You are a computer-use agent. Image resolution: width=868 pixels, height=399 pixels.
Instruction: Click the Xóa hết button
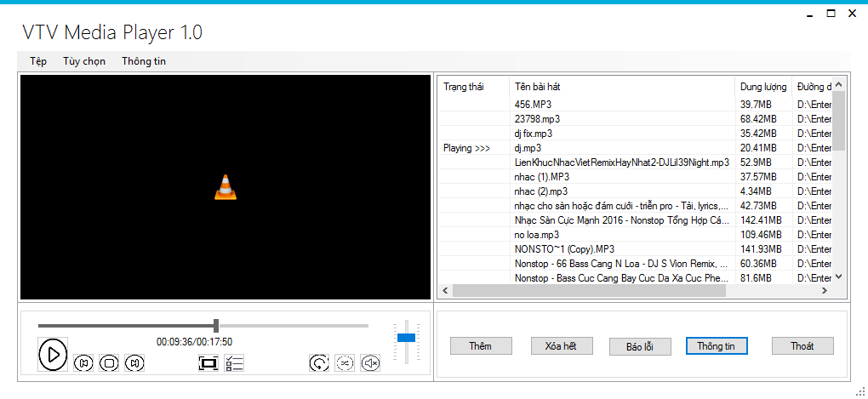click(562, 346)
